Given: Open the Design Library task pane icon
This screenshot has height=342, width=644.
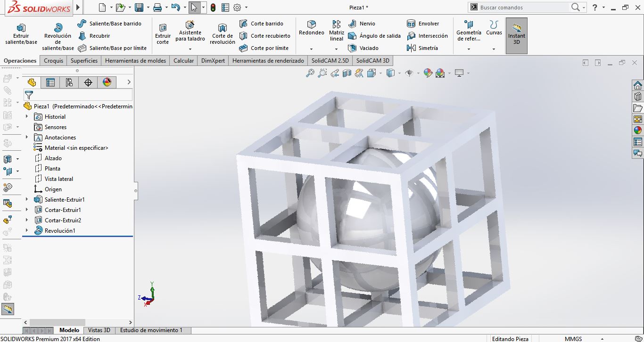Looking at the screenshot, I should pyautogui.click(x=638, y=97).
